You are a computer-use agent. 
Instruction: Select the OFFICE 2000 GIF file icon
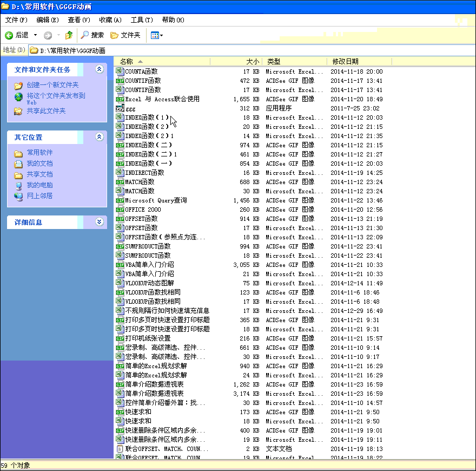120,210
